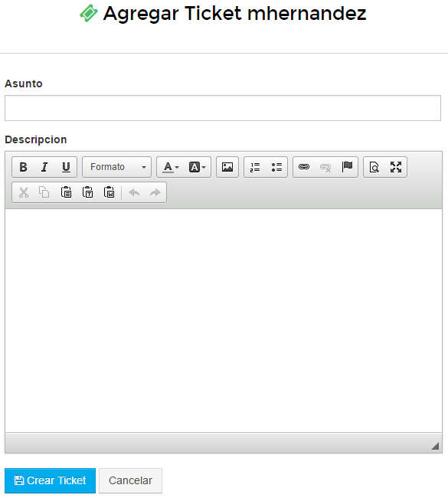
Task: Click the green ticket icon in the title
Action: [89, 13]
